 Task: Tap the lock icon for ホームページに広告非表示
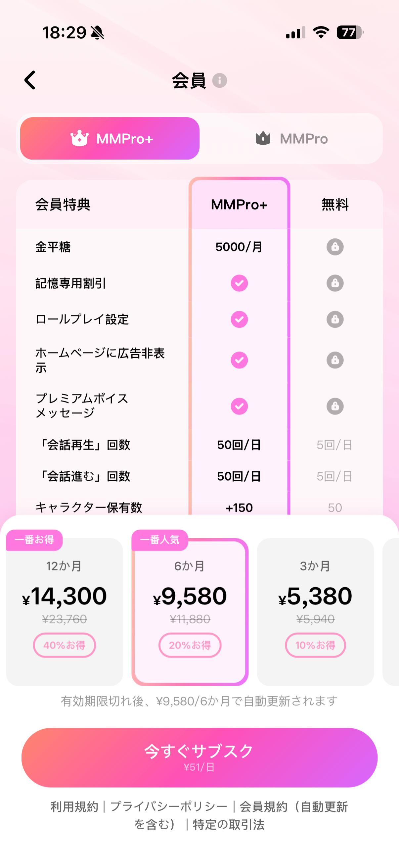335,360
